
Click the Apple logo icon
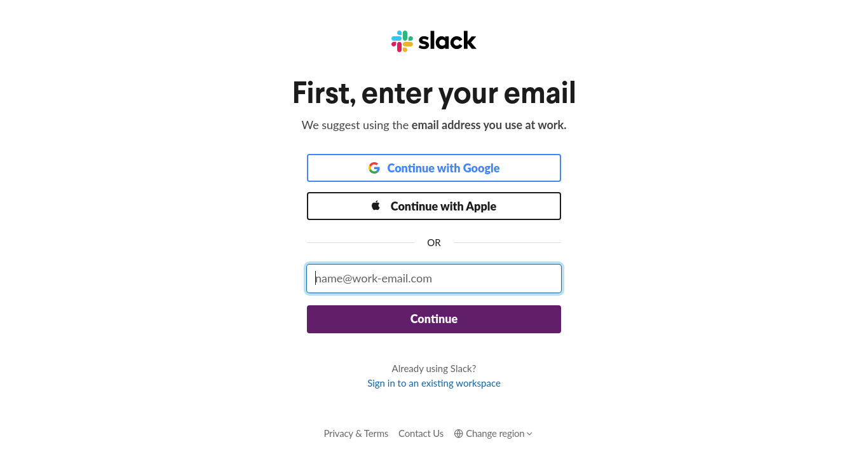(376, 205)
